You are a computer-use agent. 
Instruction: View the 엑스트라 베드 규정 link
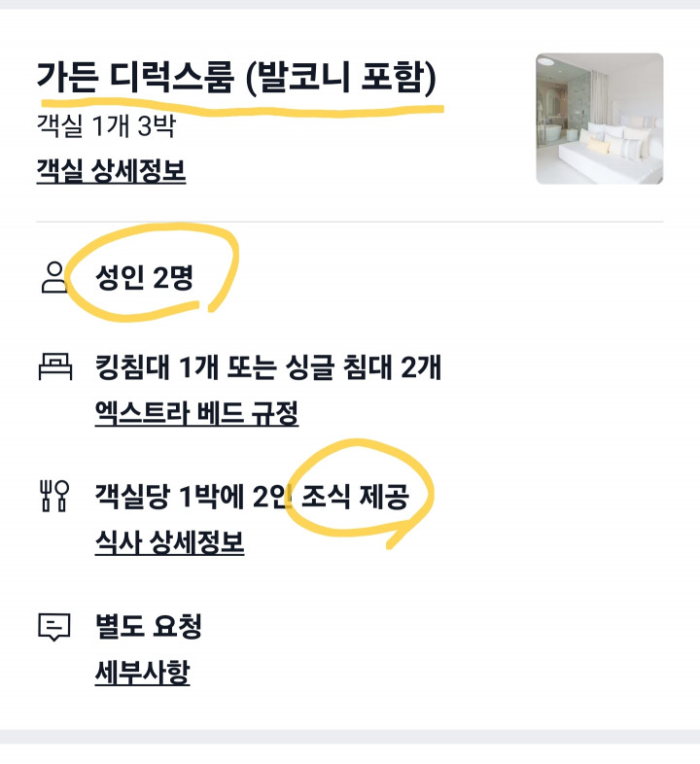(x=196, y=413)
